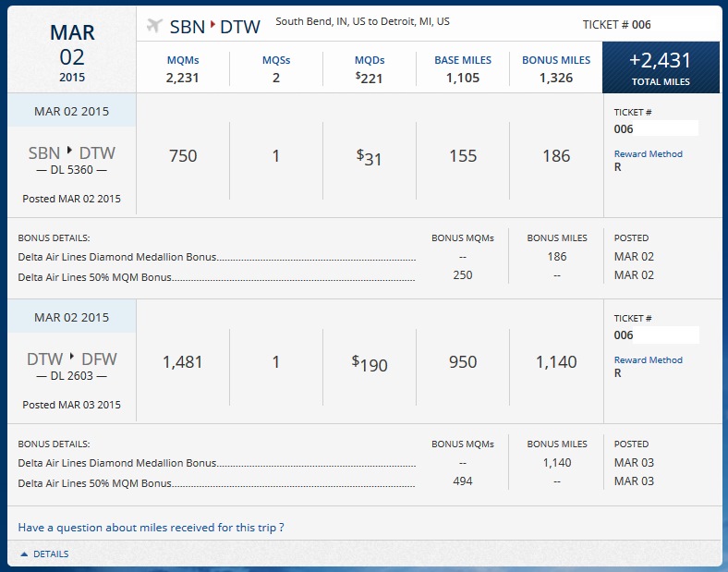Click the MQDs total value $221
Viewport: 728px width, 572px height.
tap(370, 78)
